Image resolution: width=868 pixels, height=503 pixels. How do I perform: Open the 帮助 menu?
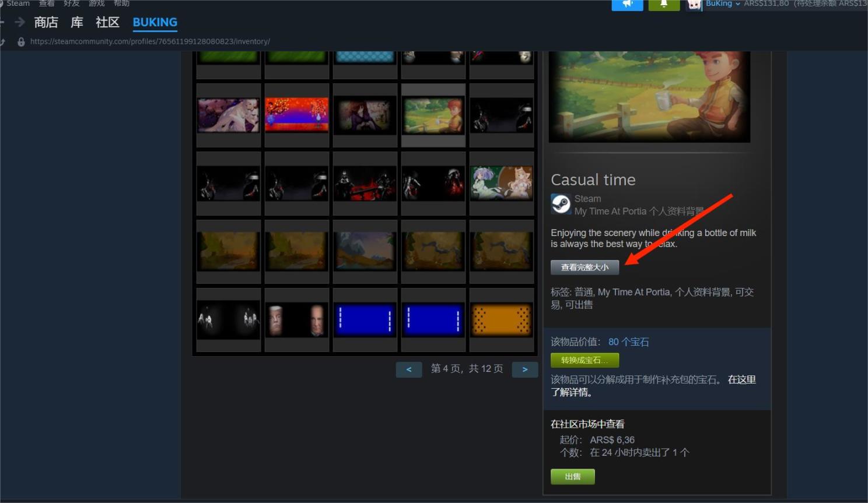click(x=122, y=3)
